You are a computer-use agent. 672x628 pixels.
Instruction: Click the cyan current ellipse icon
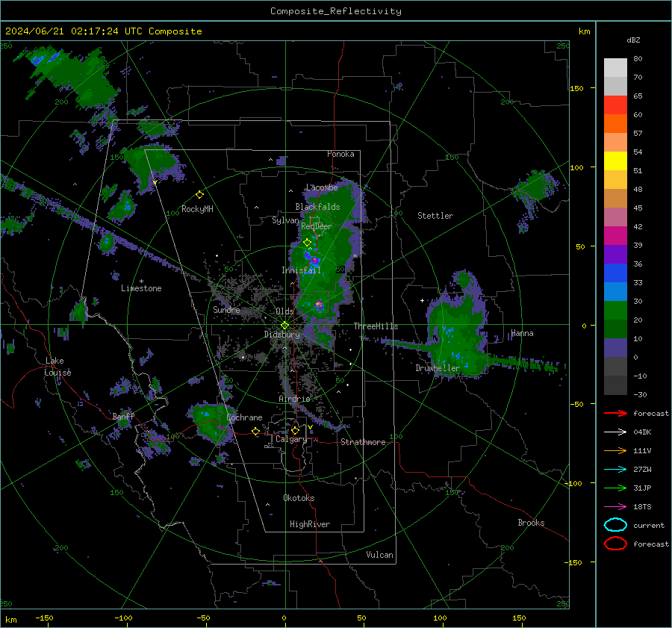coord(615,525)
